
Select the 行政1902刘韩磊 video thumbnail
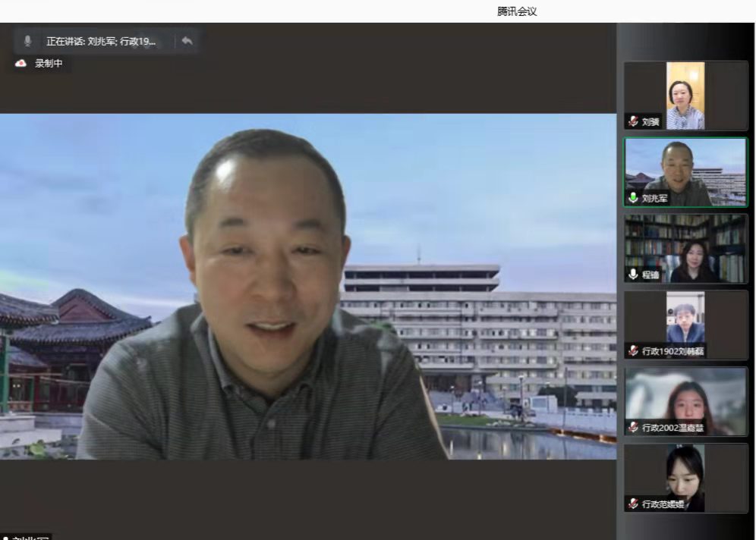point(685,324)
